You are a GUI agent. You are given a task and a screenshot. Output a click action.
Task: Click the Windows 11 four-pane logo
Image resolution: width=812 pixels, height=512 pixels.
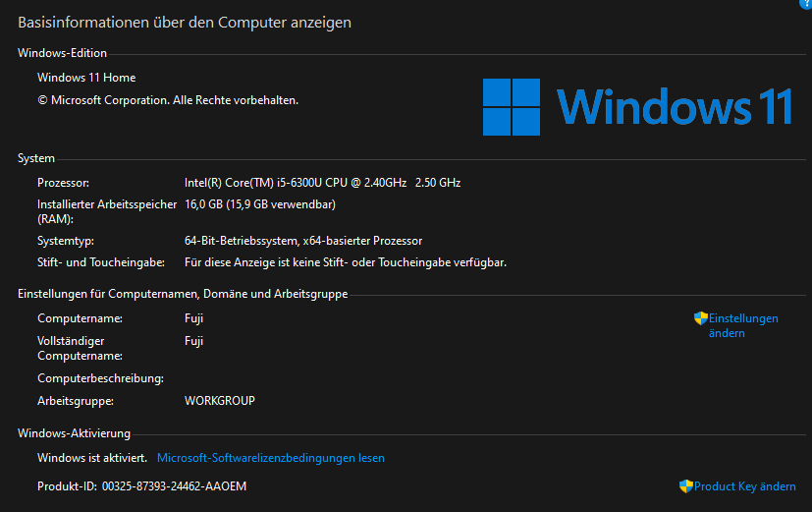click(x=511, y=107)
